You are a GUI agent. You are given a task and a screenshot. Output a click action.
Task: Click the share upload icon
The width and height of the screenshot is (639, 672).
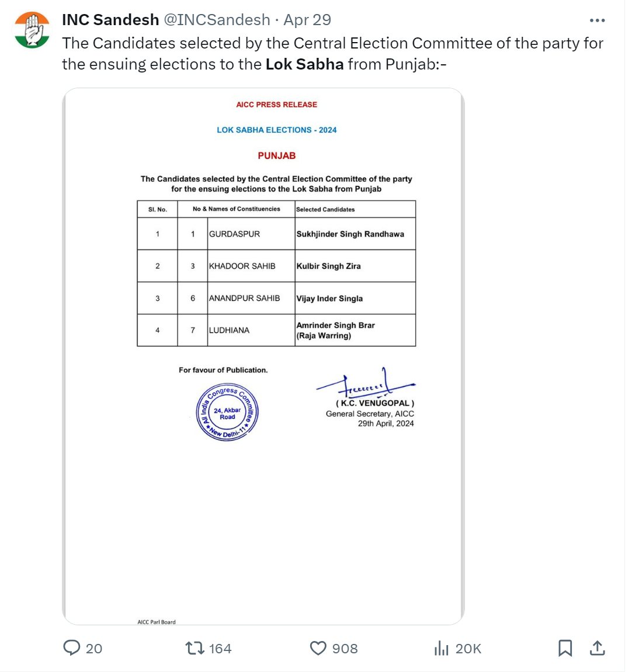click(x=597, y=648)
